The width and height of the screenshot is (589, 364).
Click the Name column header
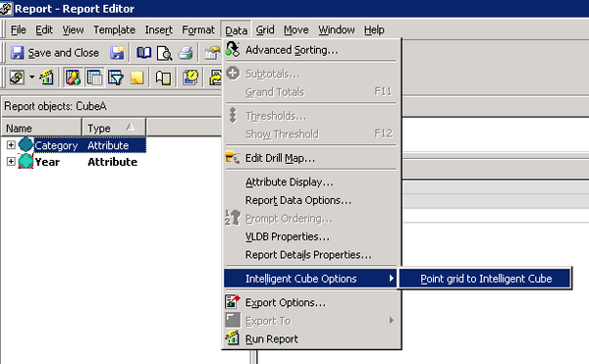[x=41, y=128]
